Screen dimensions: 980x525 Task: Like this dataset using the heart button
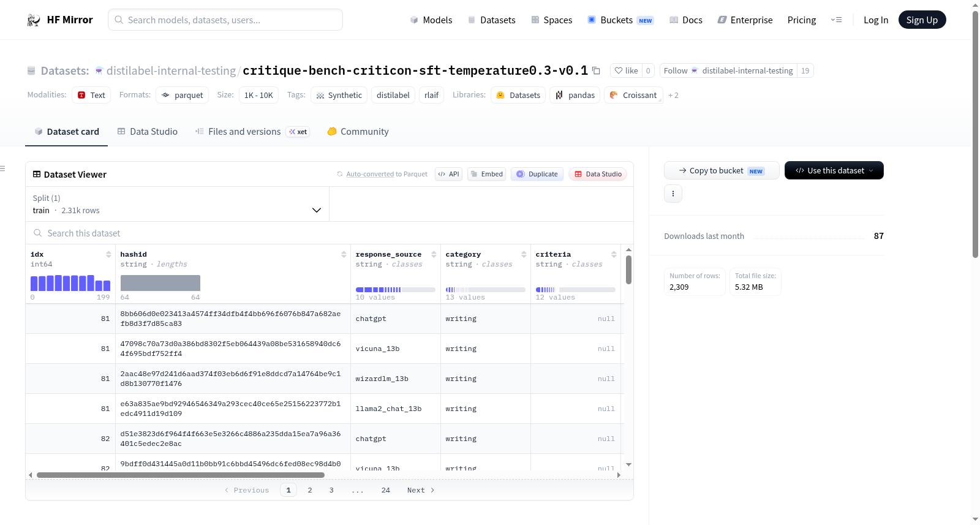(x=627, y=70)
